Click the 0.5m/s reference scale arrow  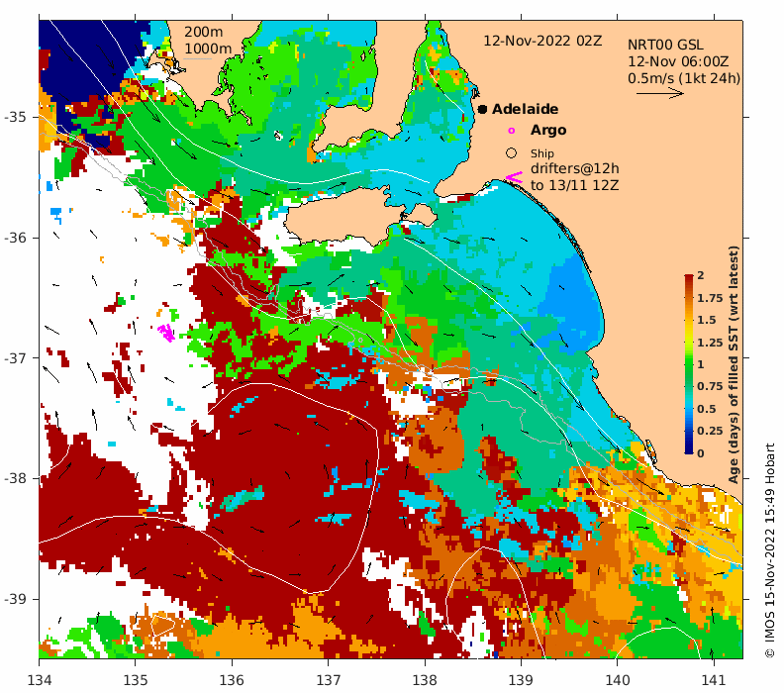[660, 93]
